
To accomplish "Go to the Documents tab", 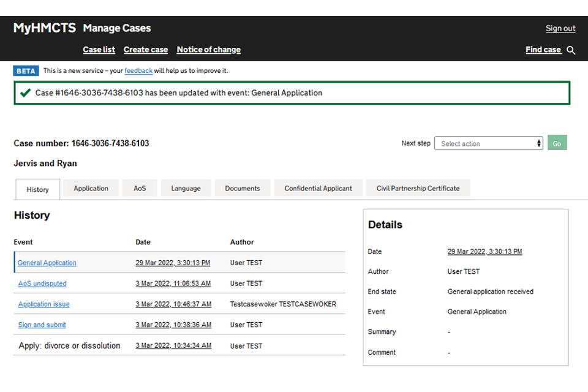I will pyautogui.click(x=242, y=189).
